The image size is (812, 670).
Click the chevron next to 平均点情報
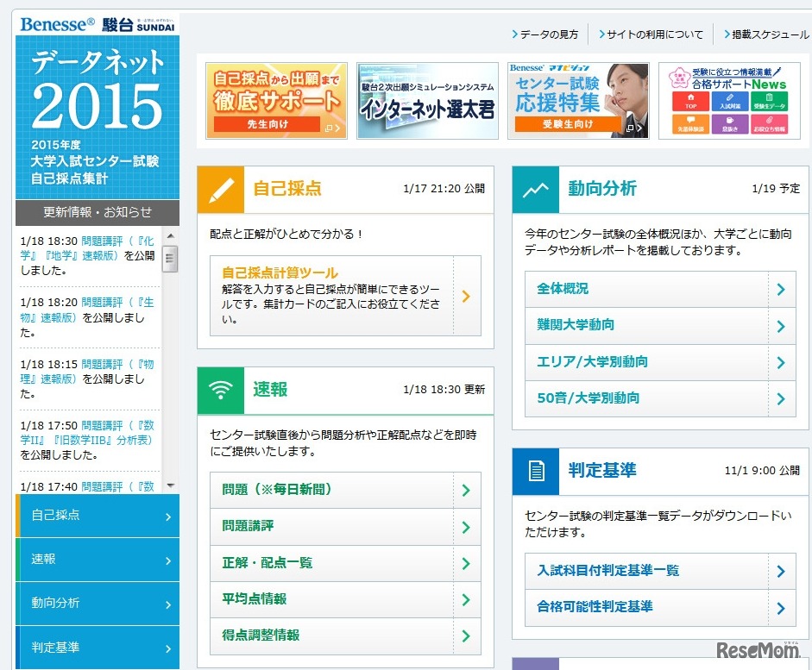point(467,599)
